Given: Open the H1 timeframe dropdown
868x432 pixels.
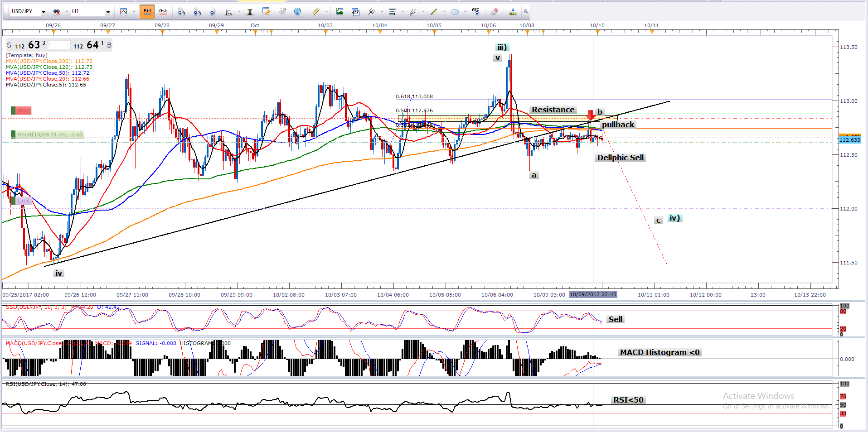Looking at the screenshot, I should [108, 12].
